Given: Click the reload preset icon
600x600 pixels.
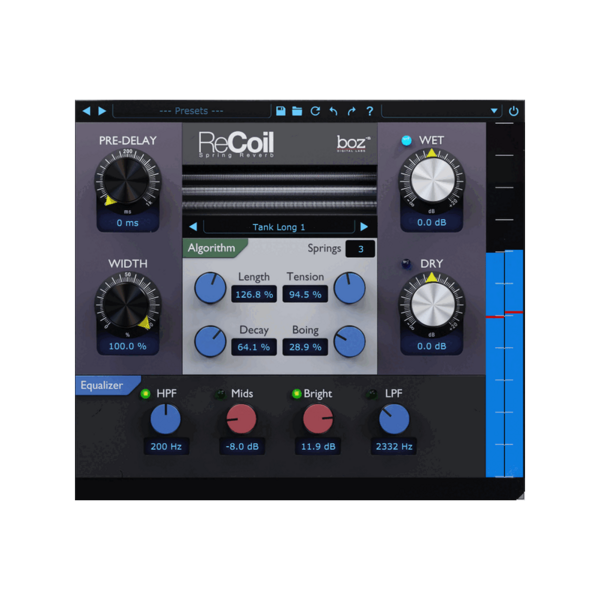Looking at the screenshot, I should pyautogui.click(x=315, y=111).
